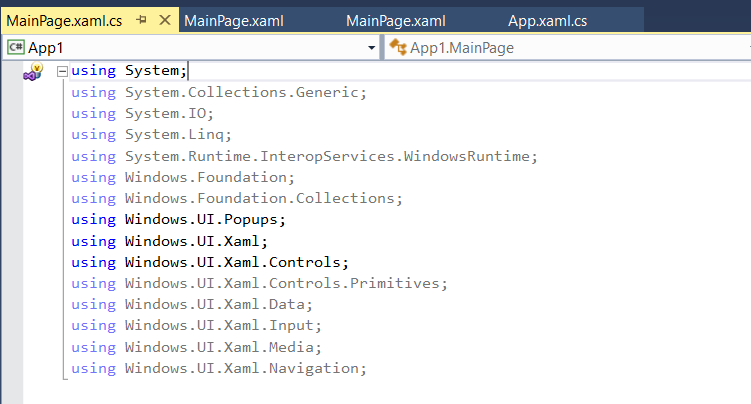Switch to the first MainPage.xaml tab
Viewport: 751px width, 404px height.
pyautogui.click(x=234, y=21)
